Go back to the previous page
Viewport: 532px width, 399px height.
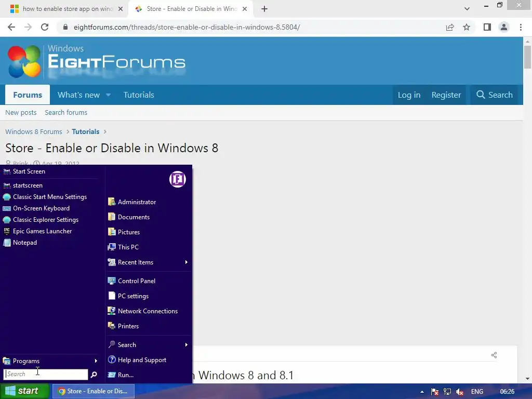click(x=11, y=27)
